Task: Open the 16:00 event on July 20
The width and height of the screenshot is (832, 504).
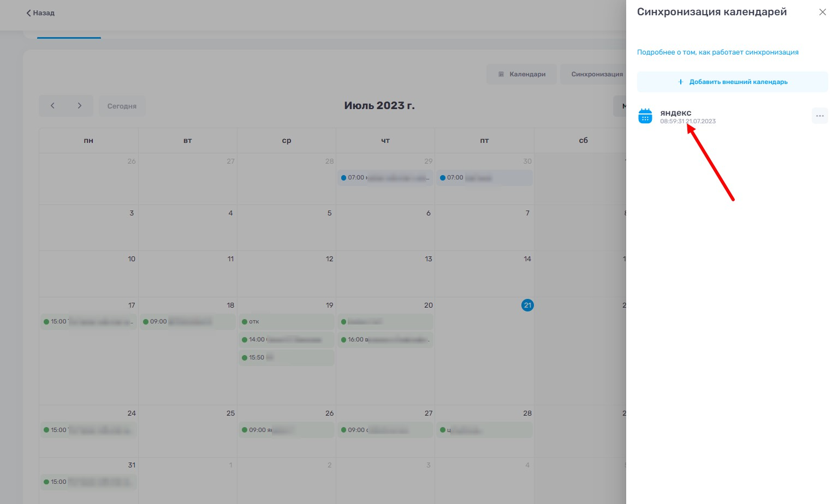Action: tap(385, 340)
